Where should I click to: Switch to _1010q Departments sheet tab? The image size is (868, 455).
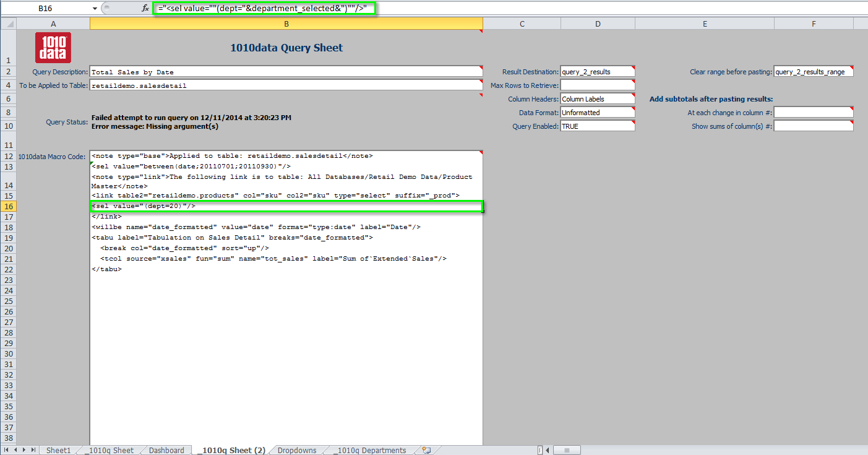(x=369, y=450)
